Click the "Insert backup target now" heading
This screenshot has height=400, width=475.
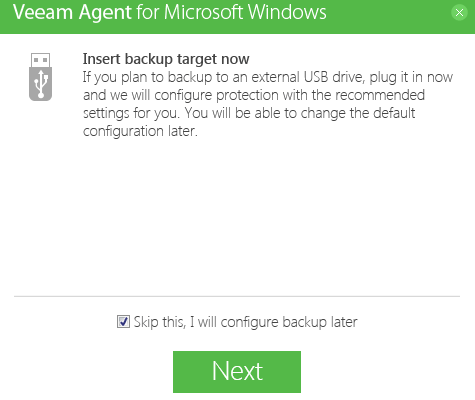(x=166, y=59)
